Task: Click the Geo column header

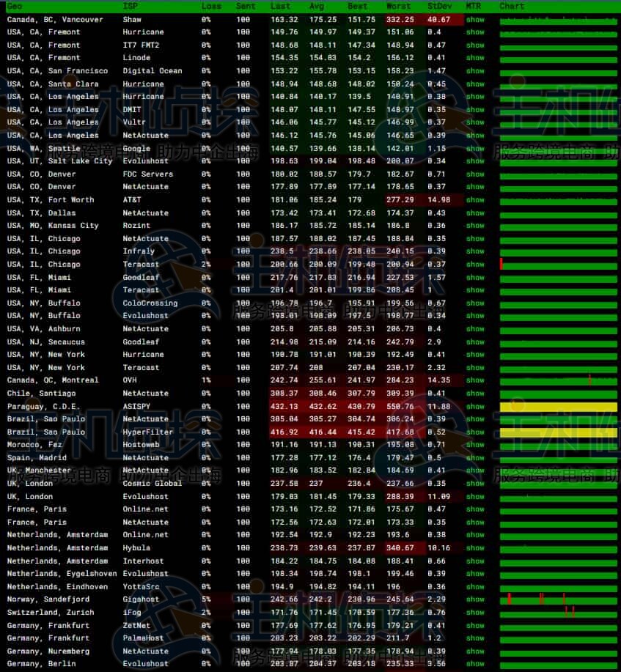Action: click(x=14, y=7)
